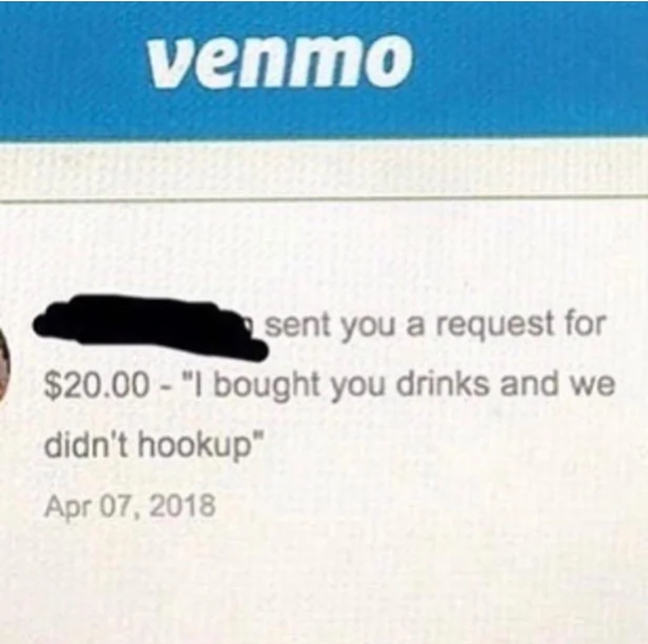Screen dimensions: 648x644
Task: Select the "sent you a request for" text
Action: pyautogui.click(x=434, y=325)
